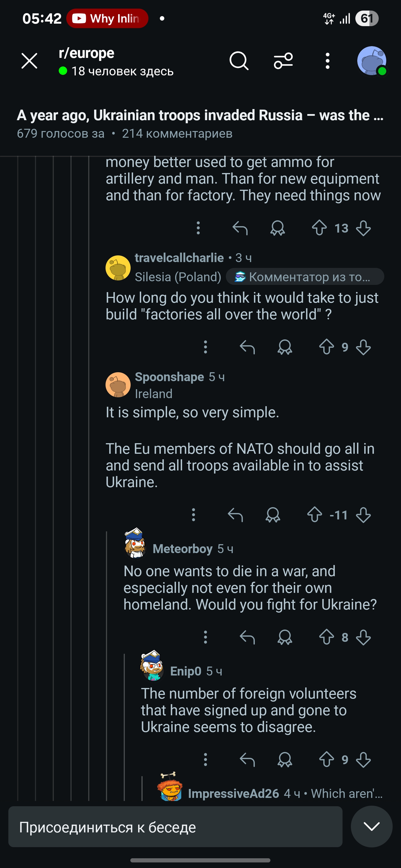401x868 pixels.
Task: Open your profile avatar in header
Action: 372,61
